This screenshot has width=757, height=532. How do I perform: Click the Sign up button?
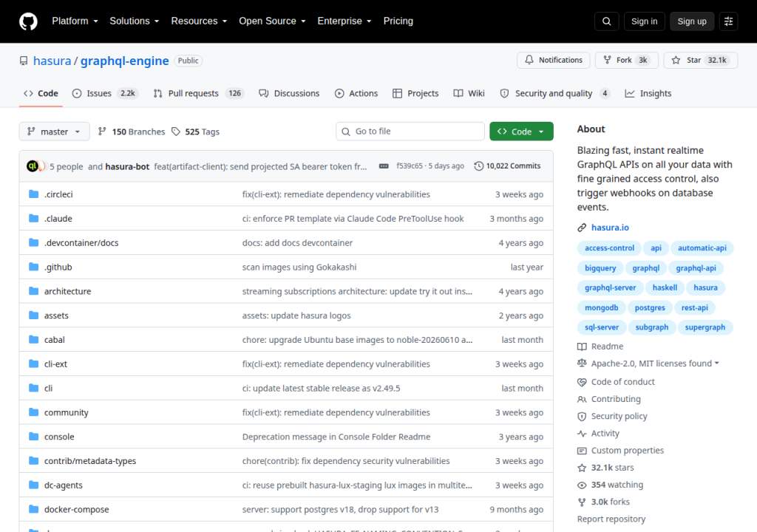(692, 21)
